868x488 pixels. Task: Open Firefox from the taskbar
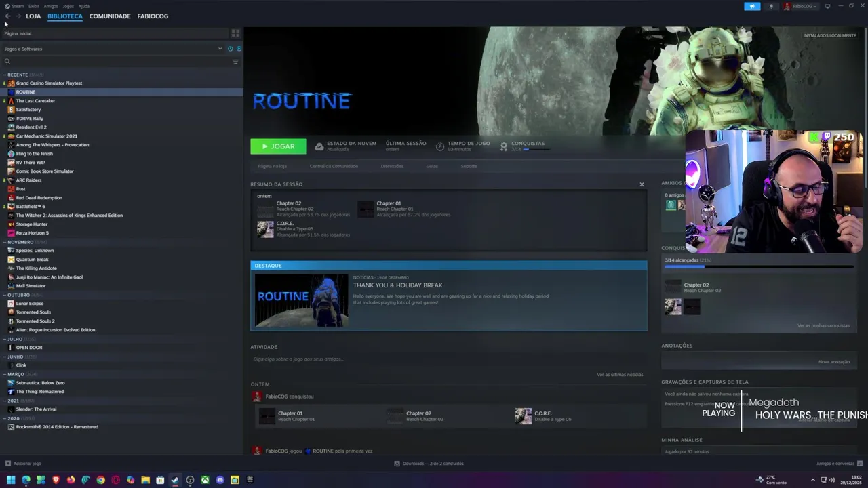(x=71, y=480)
